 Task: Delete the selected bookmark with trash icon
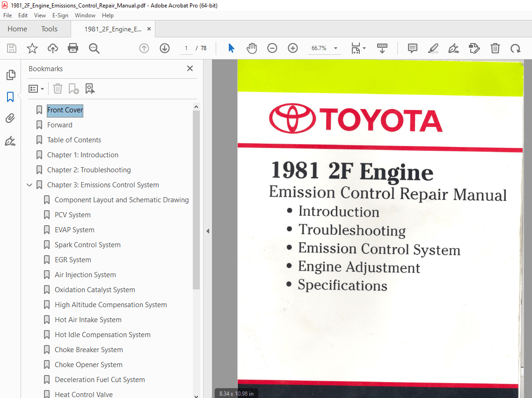(58, 88)
